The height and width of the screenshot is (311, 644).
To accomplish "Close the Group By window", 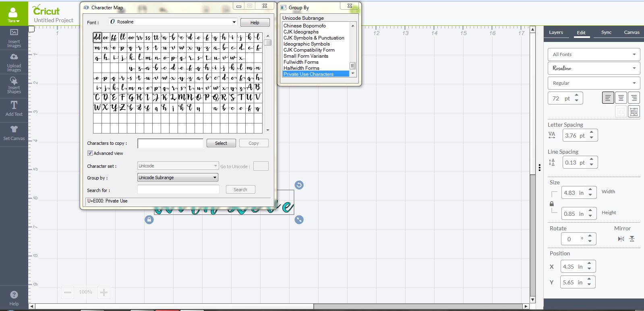I will [x=350, y=6].
